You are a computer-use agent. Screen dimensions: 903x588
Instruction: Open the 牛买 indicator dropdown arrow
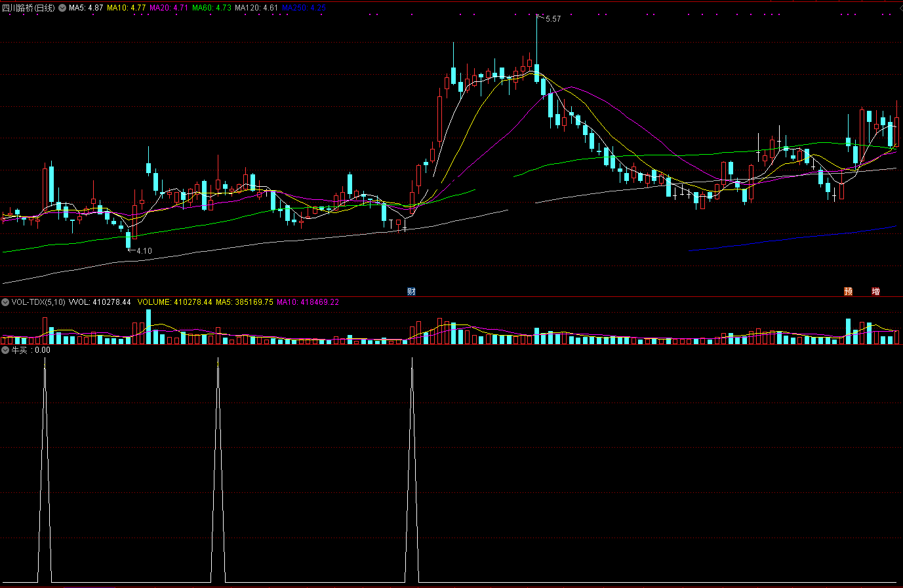5,350
